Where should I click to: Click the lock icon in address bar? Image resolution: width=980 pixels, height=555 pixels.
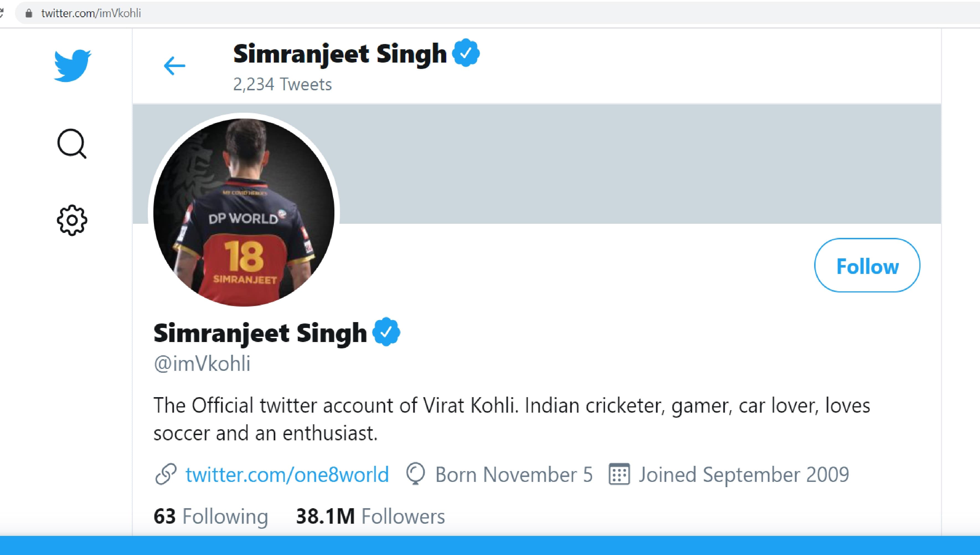click(x=29, y=13)
